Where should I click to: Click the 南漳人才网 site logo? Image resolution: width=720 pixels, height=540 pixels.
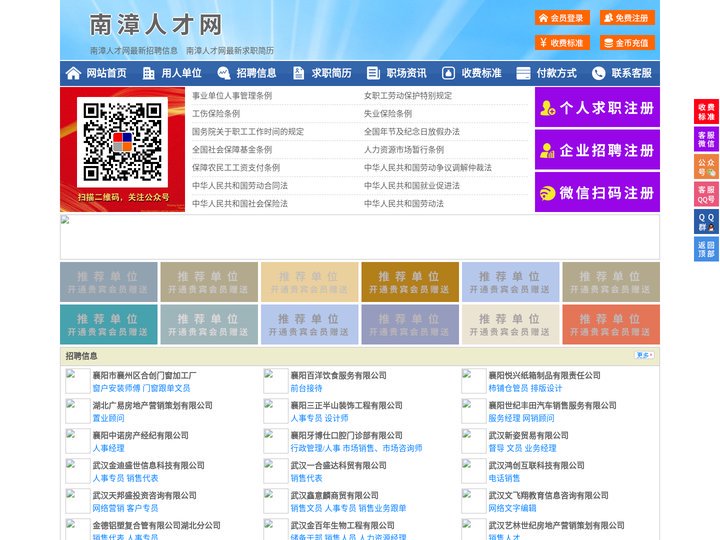click(x=156, y=25)
